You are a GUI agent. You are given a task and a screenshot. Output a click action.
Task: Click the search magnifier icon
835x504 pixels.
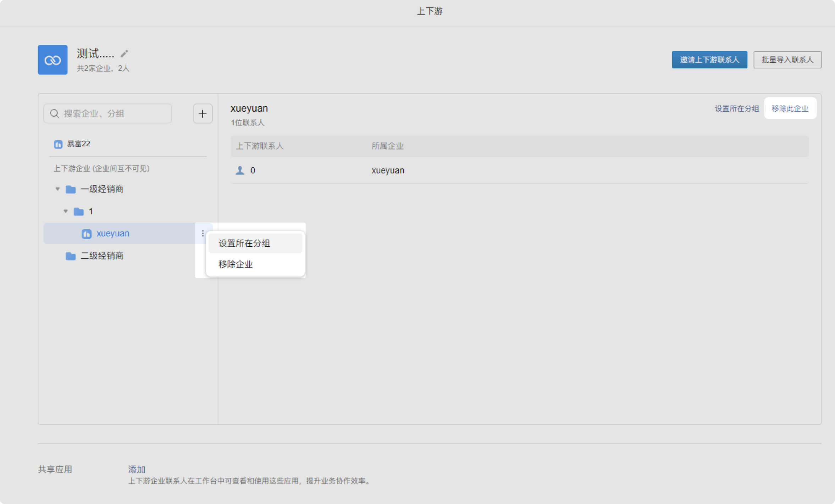(55, 113)
